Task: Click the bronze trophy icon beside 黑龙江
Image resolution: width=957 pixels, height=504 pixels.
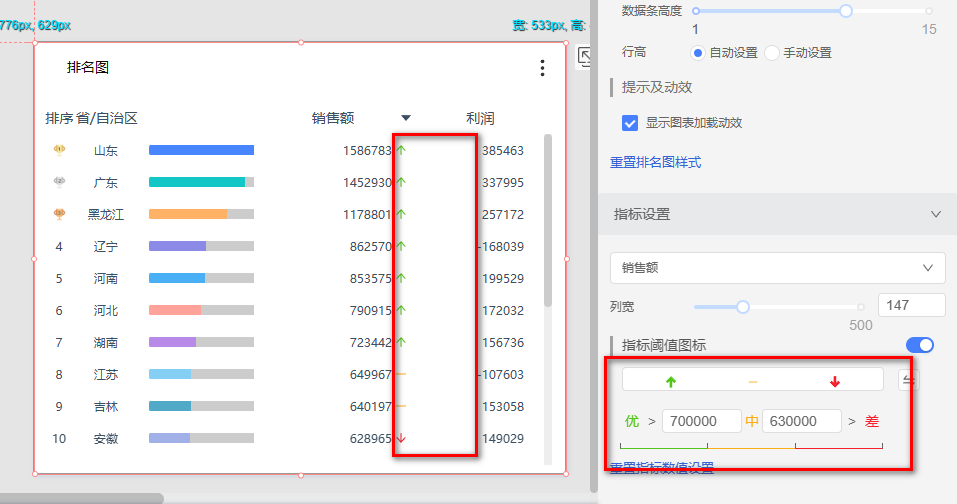Action: [x=59, y=214]
